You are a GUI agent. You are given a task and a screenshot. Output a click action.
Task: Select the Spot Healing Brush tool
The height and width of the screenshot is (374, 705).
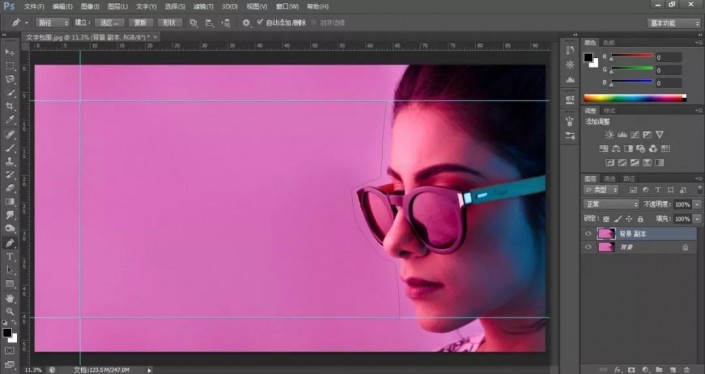coord(9,134)
